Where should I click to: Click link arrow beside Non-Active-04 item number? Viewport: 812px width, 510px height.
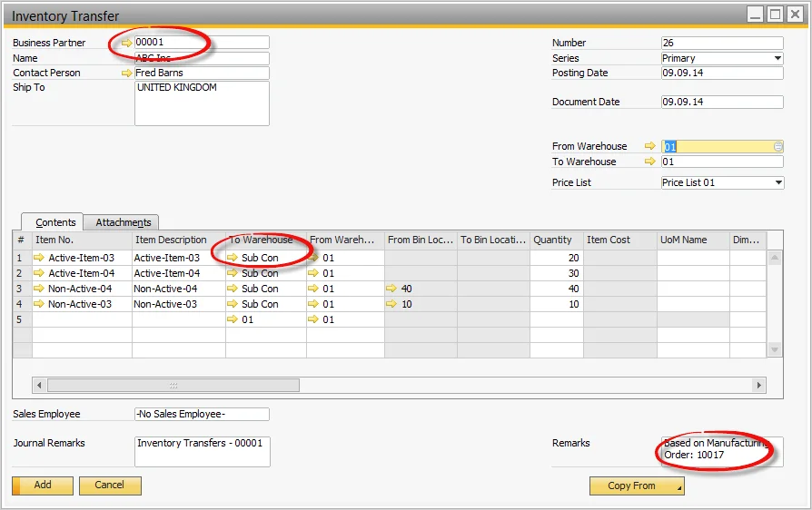39,289
